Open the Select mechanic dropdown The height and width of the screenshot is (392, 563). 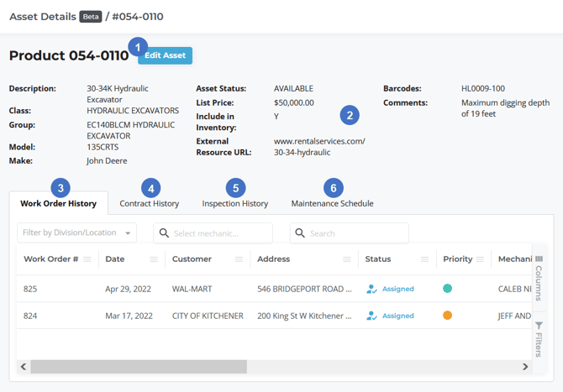(213, 233)
